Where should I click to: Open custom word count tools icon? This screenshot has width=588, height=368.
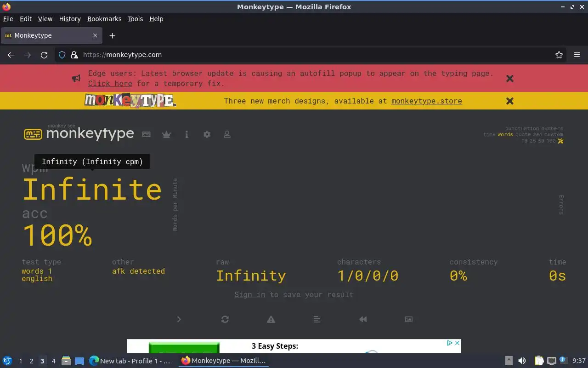click(x=560, y=141)
